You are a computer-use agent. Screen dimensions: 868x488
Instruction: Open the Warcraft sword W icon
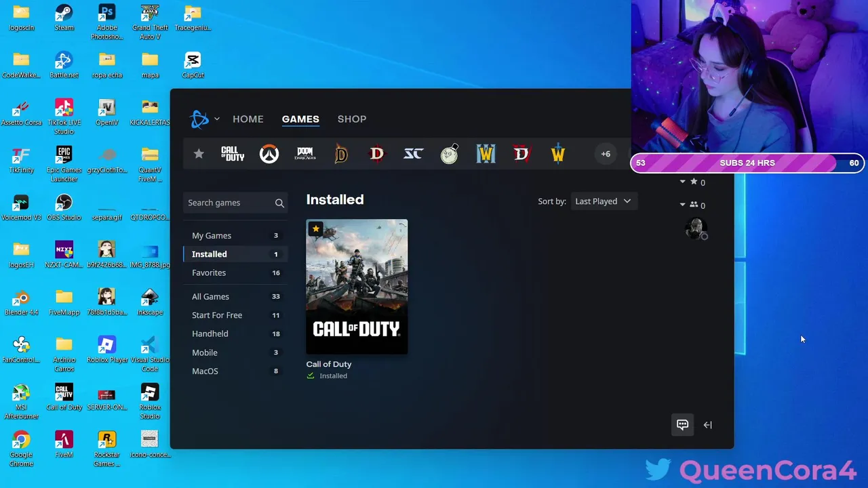557,154
